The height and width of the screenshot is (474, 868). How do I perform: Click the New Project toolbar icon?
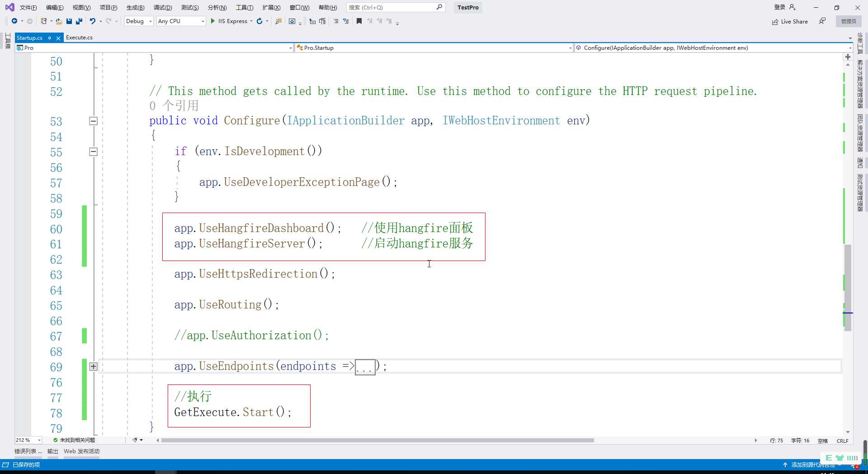click(x=43, y=21)
